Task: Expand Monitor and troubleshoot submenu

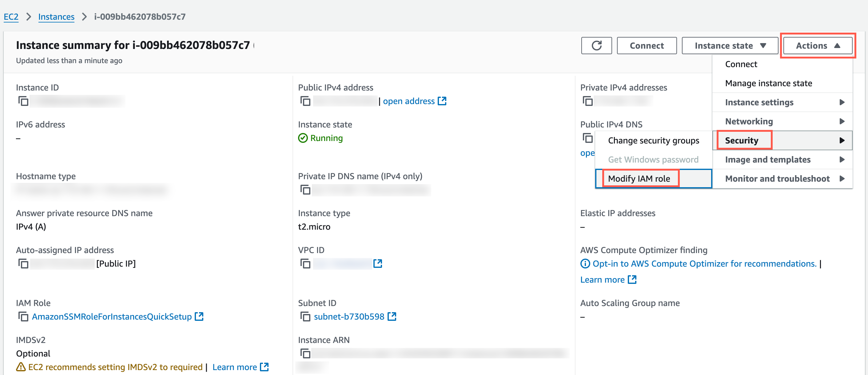Action: 782,178
